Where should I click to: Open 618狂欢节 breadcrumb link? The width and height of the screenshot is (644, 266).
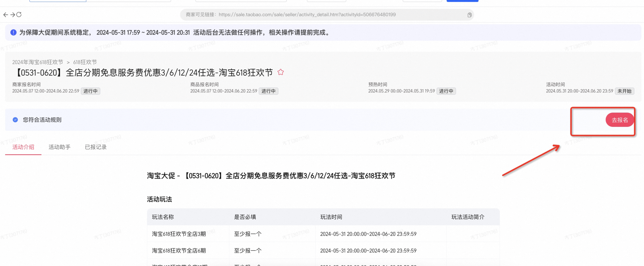(x=85, y=62)
